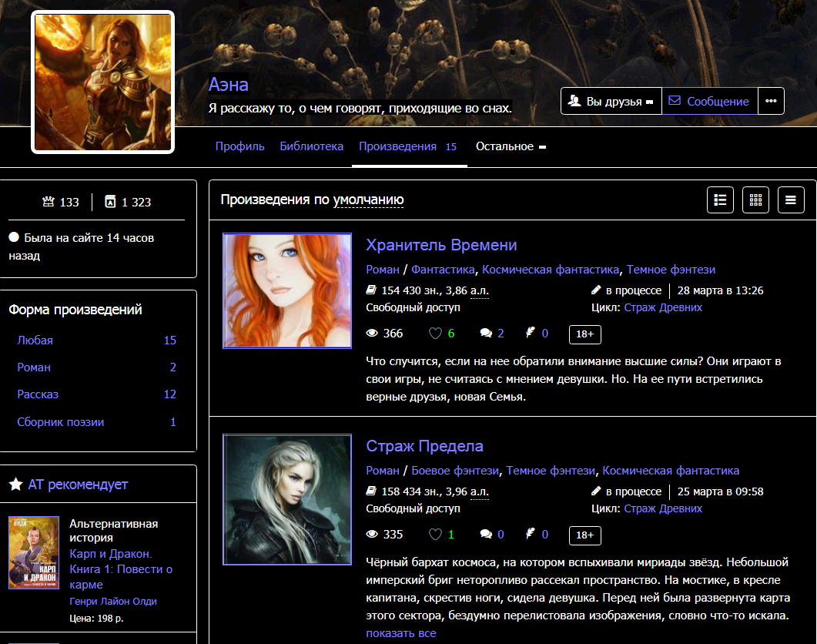Switch to detailed list view icon
817x644 pixels.
click(720, 200)
